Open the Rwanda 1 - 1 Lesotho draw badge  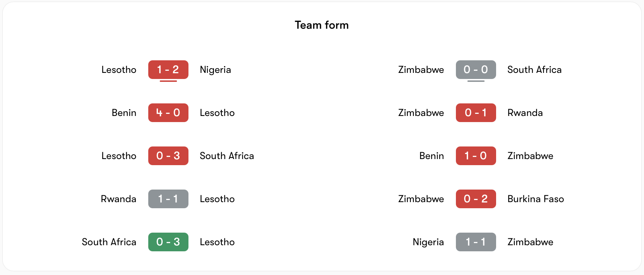(x=168, y=199)
